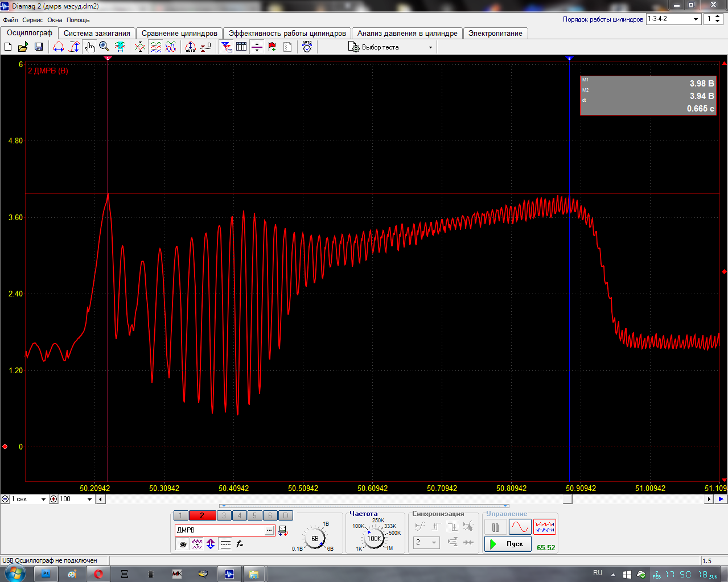Viewport: 728px width, 582px height.
Task: Select the red channel 2 button
Action: 202,515
